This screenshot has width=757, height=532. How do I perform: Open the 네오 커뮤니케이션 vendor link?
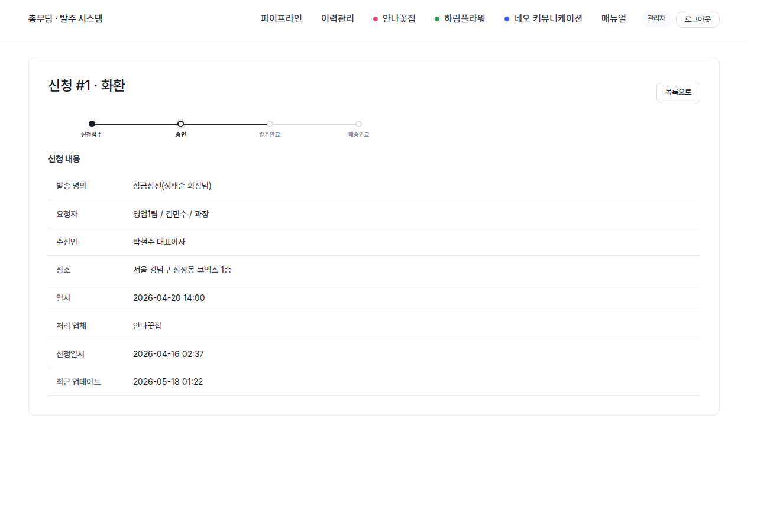[544, 18]
